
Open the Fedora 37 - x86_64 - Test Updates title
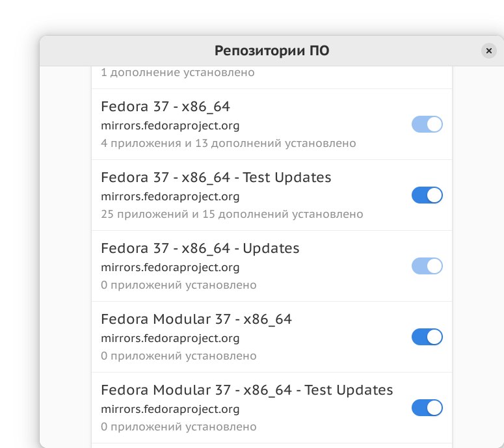(216, 177)
